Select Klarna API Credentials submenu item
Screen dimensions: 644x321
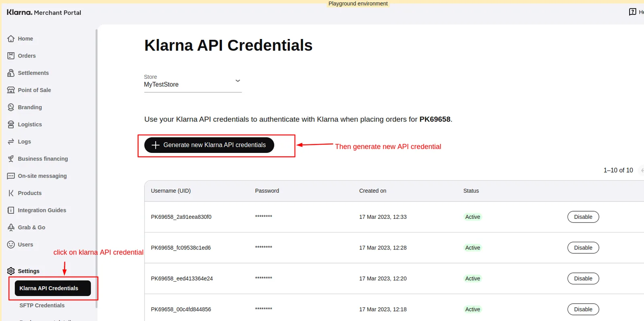pyautogui.click(x=53, y=288)
